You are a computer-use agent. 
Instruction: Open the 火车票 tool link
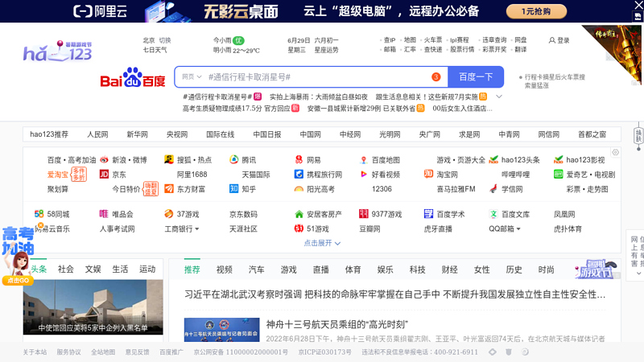[433, 39]
